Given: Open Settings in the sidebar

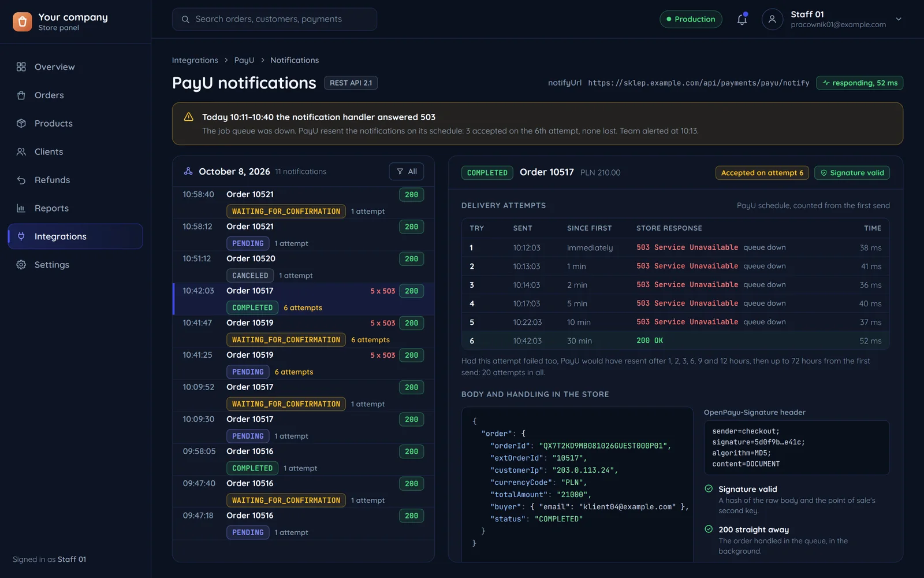Looking at the screenshot, I should click(x=75, y=265).
